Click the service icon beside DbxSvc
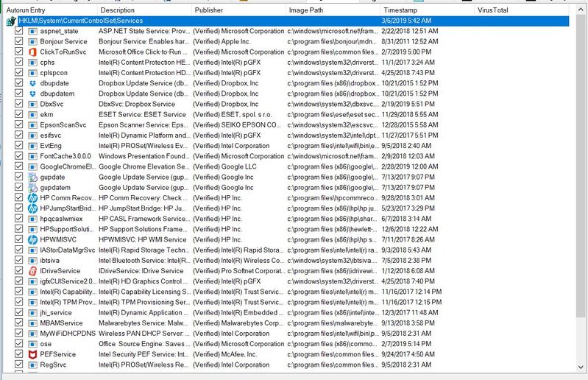 (32, 105)
